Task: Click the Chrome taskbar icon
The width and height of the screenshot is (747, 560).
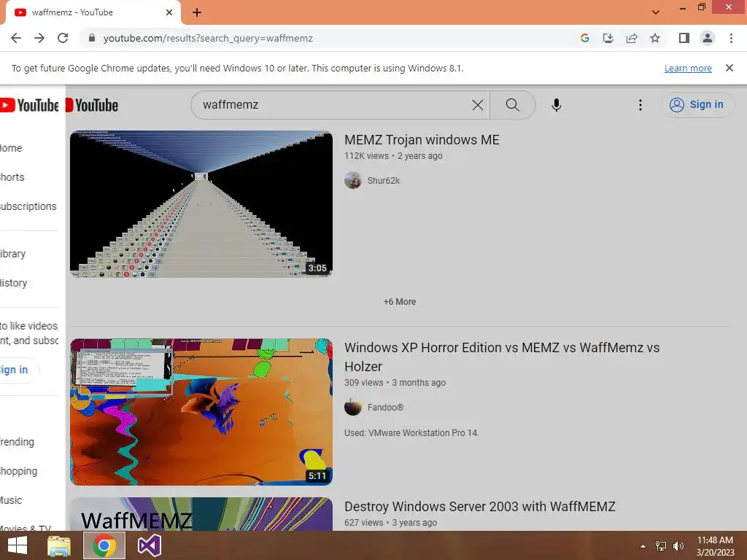Action: (x=104, y=545)
